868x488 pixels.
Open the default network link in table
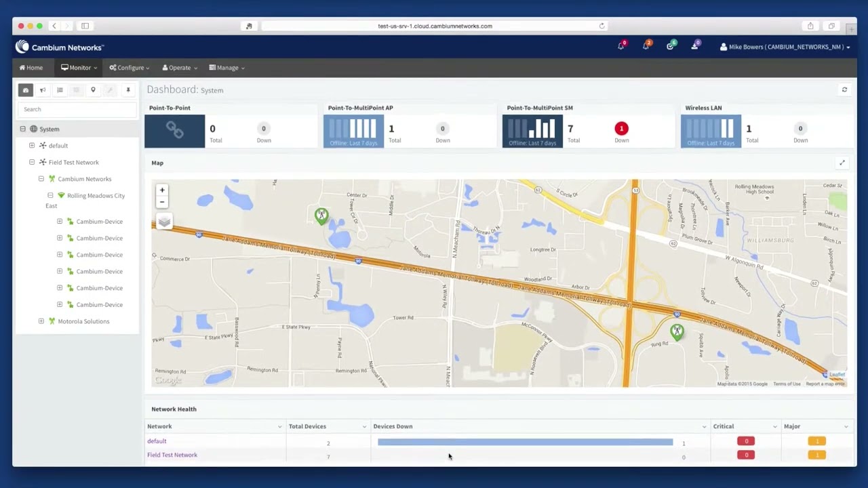157,441
